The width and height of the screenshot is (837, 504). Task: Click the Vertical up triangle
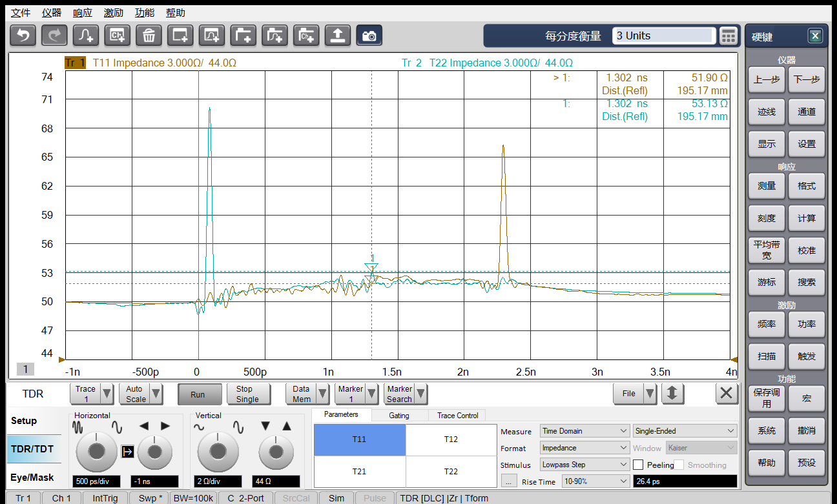pos(287,426)
